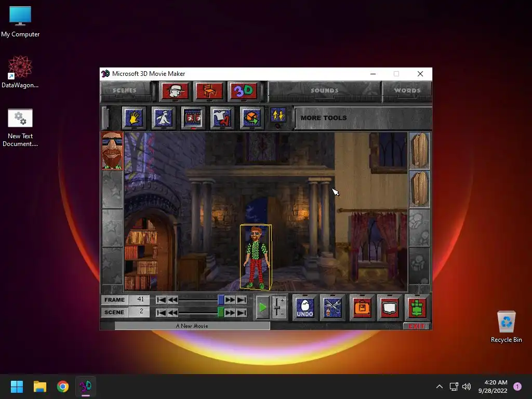This screenshot has height=399, width=532.
Task: Open the network status tray icon
Action: click(x=454, y=387)
